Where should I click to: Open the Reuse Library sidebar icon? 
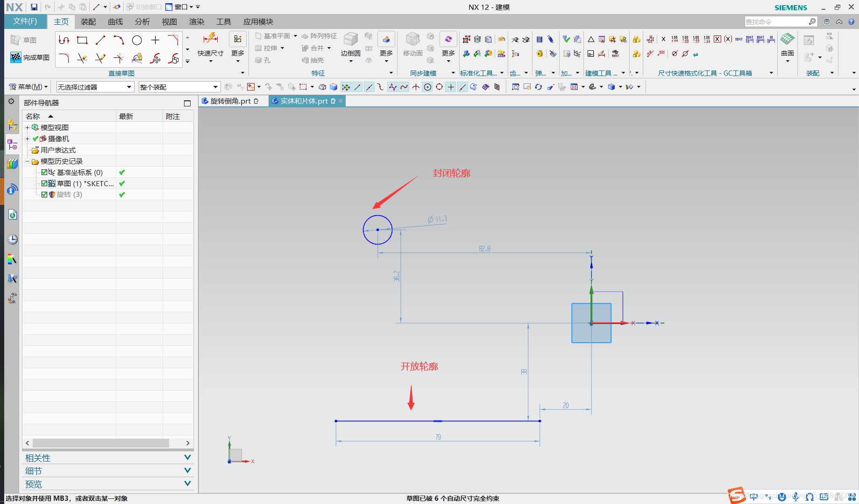pos(12,164)
